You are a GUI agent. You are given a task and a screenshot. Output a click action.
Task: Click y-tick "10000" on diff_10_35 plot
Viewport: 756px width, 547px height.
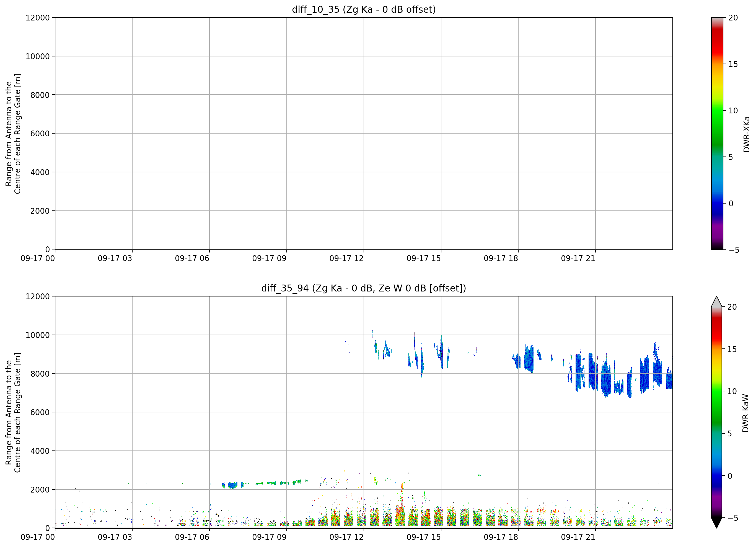[x=38, y=56]
